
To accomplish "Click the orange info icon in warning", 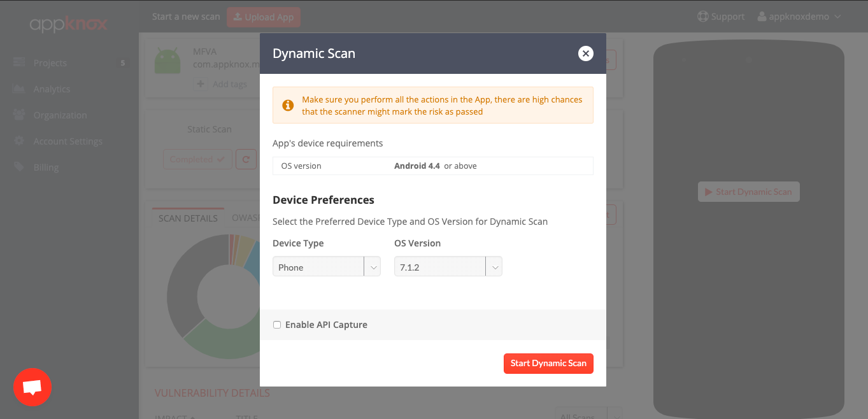I will point(288,105).
